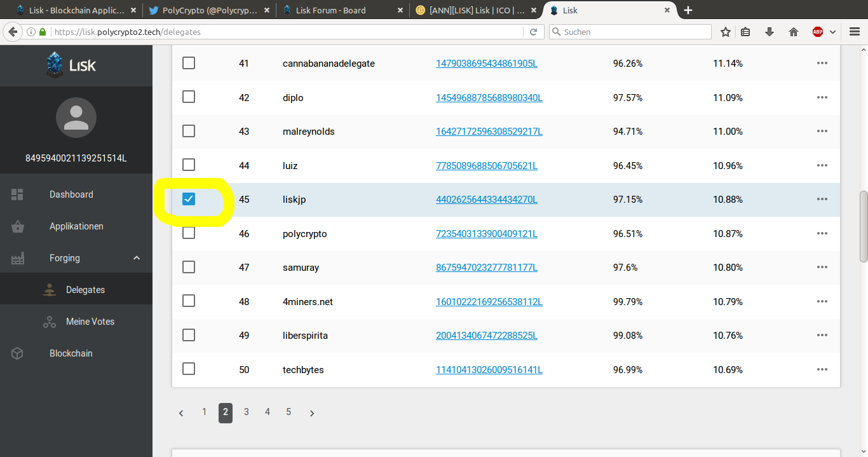
Task: Open Applikationen in the sidebar
Action: (76, 226)
